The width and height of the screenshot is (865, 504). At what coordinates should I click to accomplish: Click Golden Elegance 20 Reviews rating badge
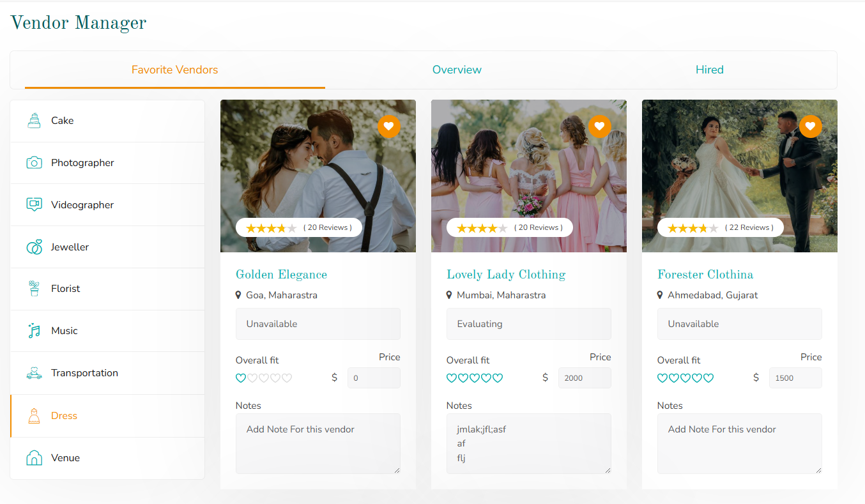point(299,227)
